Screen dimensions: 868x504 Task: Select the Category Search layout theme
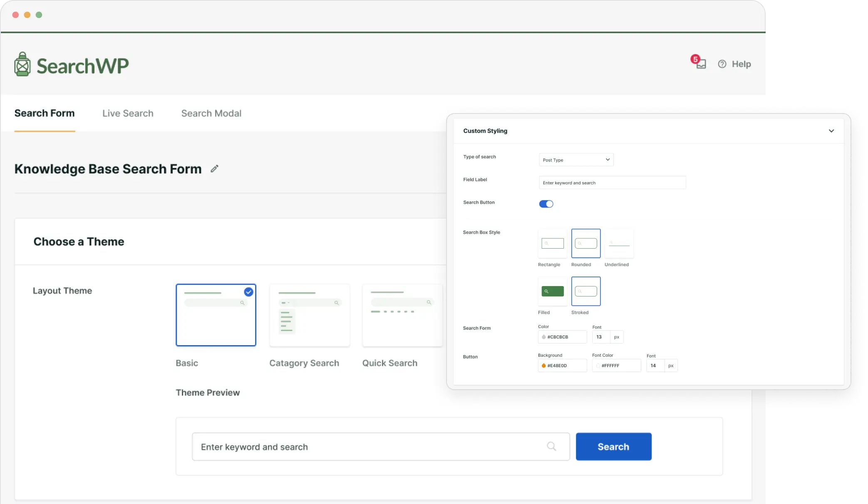(310, 315)
